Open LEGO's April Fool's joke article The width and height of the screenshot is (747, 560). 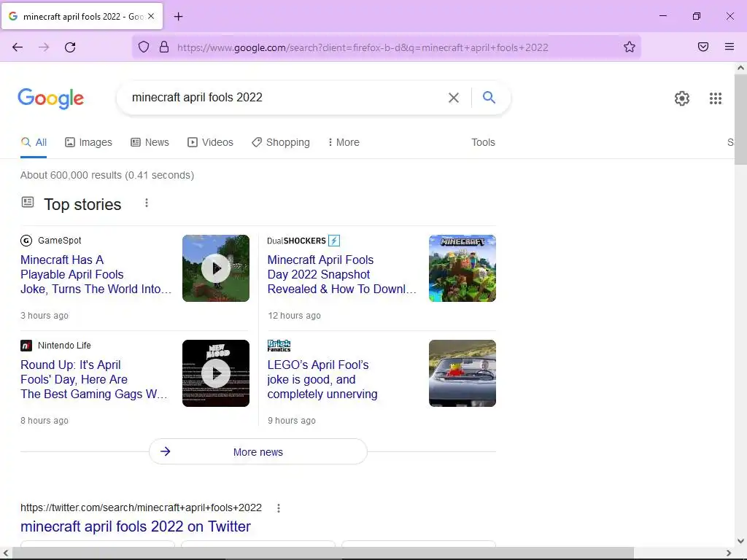pos(322,379)
